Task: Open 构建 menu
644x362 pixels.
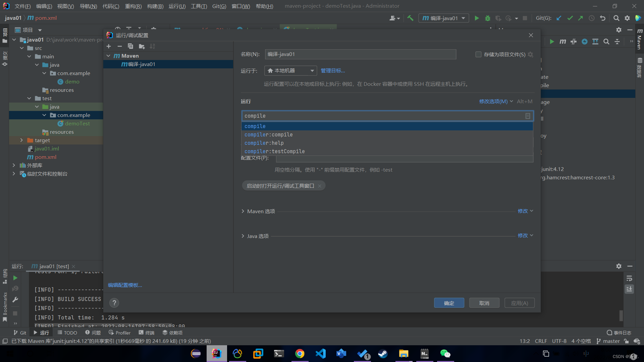Action: pos(155,6)
